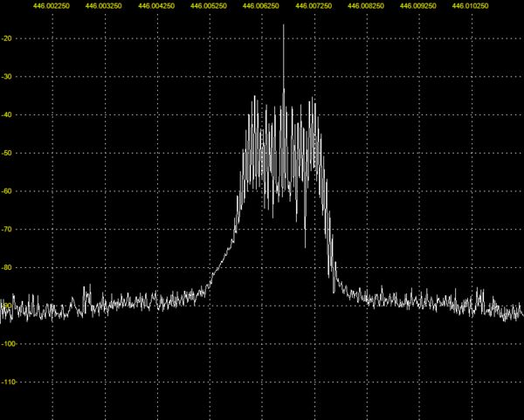Click the -20 dB axis label
This screenshot has width=524, height=420.
(7, 38)
